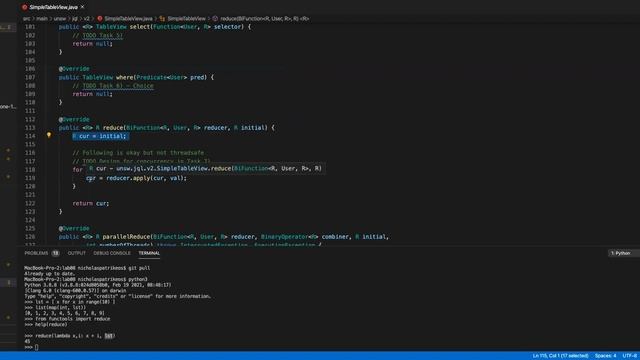The image size is (640, 360).
Task: Close the SimpleTableView.java editor tab
Action: click(x=82, y=7)
